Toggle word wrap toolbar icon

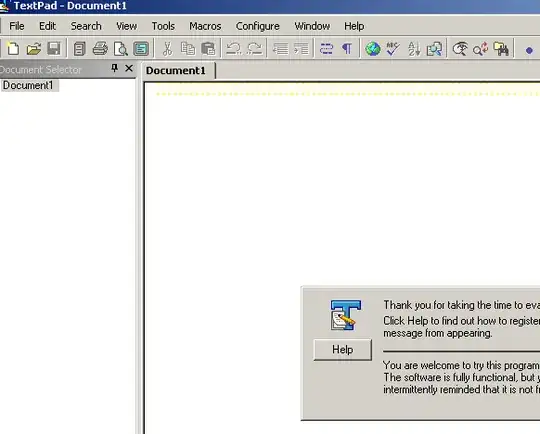click(326, 49)
